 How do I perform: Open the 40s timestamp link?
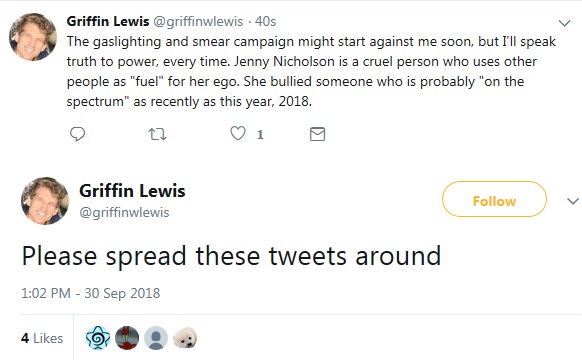coord(265,21)
